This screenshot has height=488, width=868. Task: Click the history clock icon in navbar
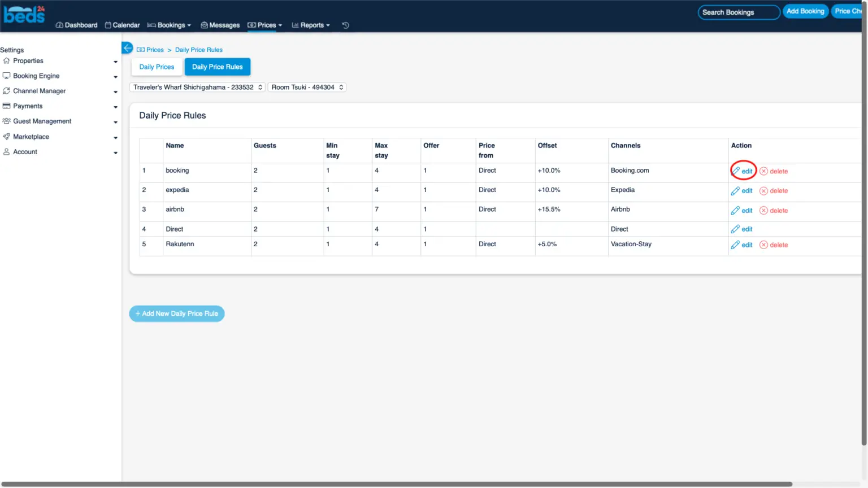[345, 25]
